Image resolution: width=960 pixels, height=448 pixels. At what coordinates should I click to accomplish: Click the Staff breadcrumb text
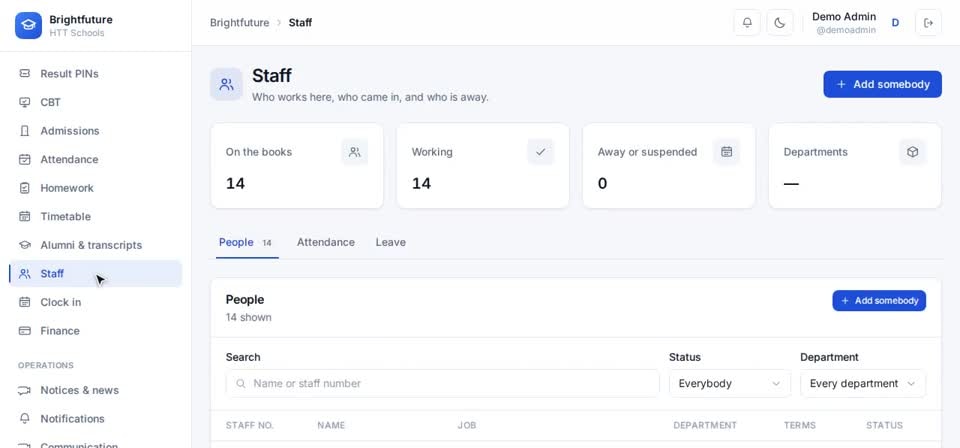(x=300, y=23)
